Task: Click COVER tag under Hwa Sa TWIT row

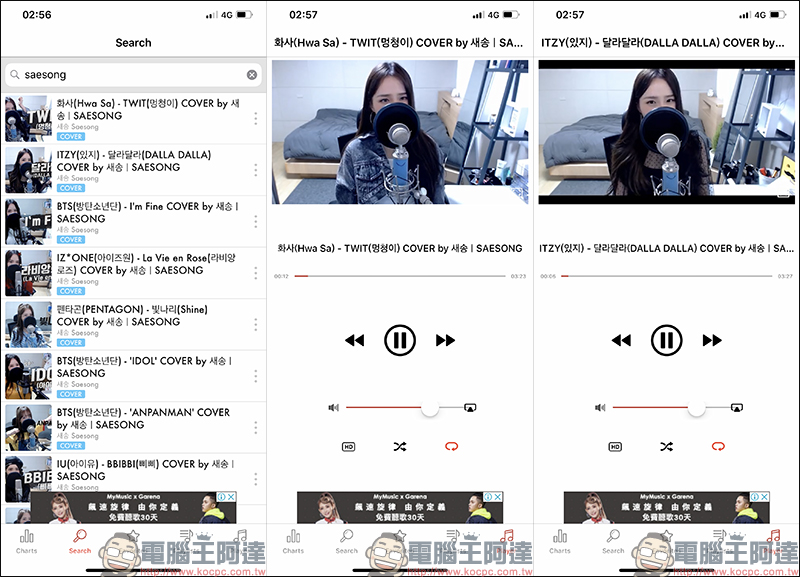Action: click(x=71, y=137)
